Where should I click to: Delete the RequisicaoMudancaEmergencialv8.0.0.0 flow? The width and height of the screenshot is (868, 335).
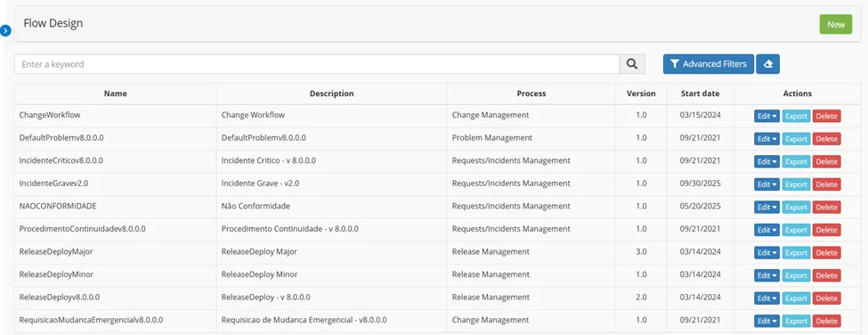826,321
